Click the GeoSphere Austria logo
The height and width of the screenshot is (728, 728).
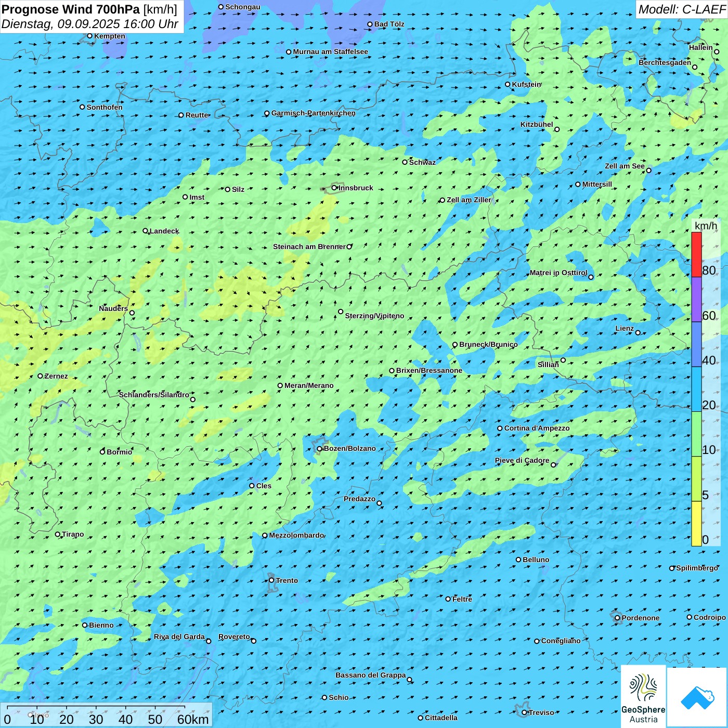click(x=643, y=696)
